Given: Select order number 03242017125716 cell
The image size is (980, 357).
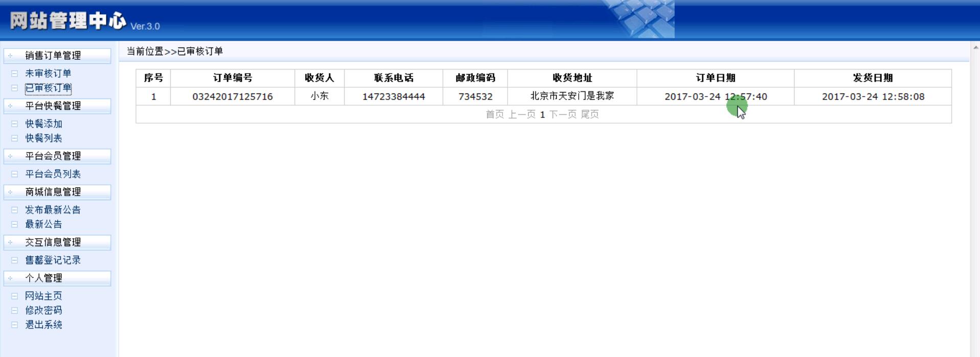Looking at the screenshot, I should click(x=233, y=97).
